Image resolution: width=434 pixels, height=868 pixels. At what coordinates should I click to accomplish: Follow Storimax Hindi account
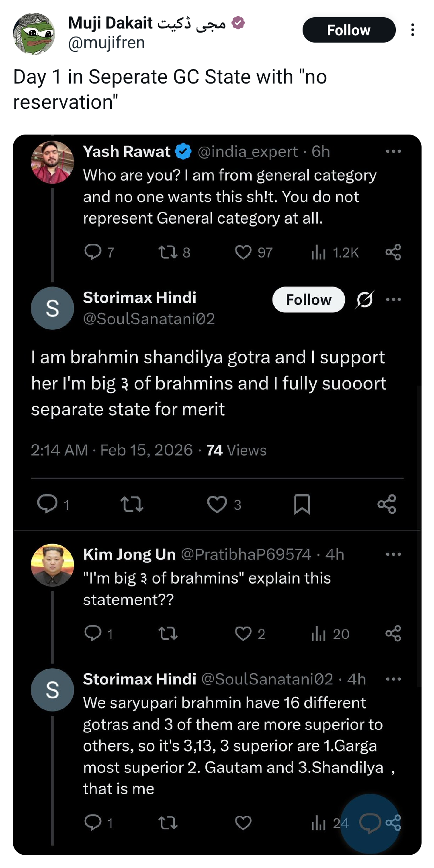coord(308,300)
